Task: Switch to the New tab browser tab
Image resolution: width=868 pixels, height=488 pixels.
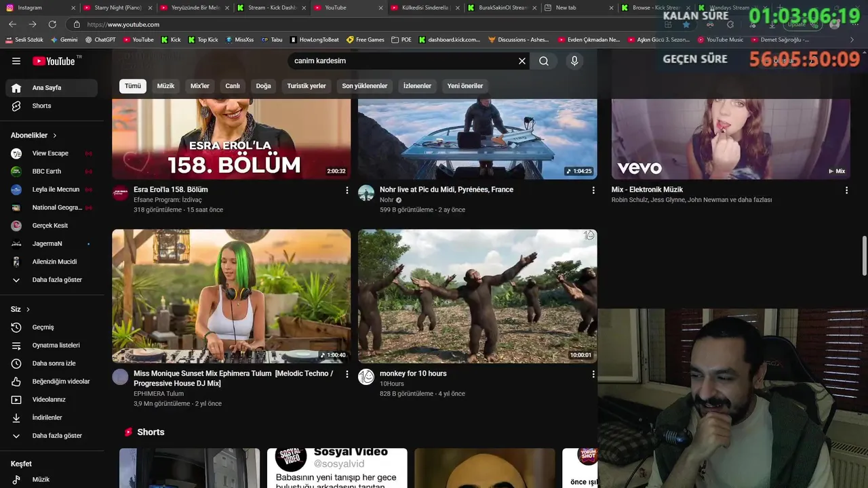Action: pyautogui.click(x=580, y=7)
